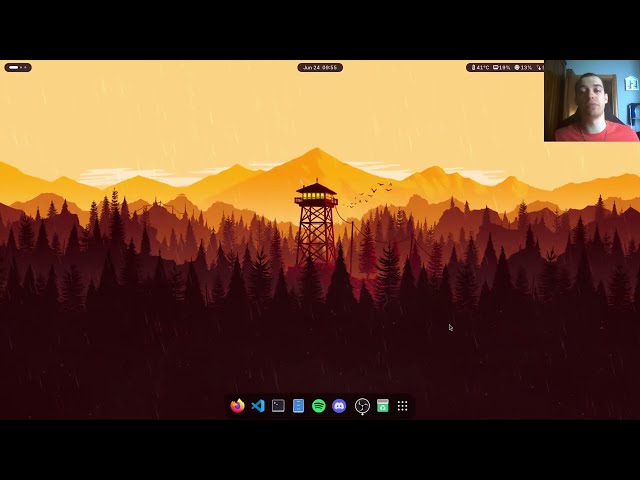Click the webcam video overlay
Viewport: 640px width, 480px height.
point(592,101)
